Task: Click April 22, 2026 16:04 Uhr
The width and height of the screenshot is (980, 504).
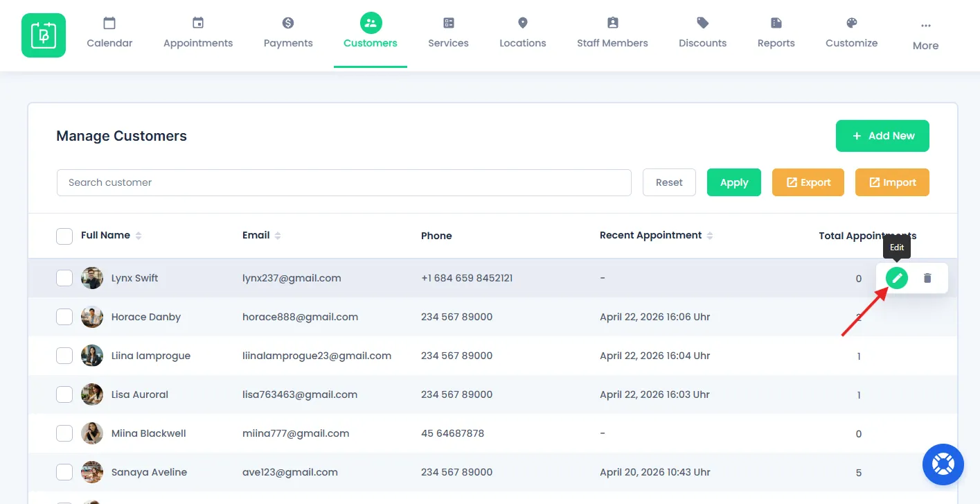Action: click(655, 356)
